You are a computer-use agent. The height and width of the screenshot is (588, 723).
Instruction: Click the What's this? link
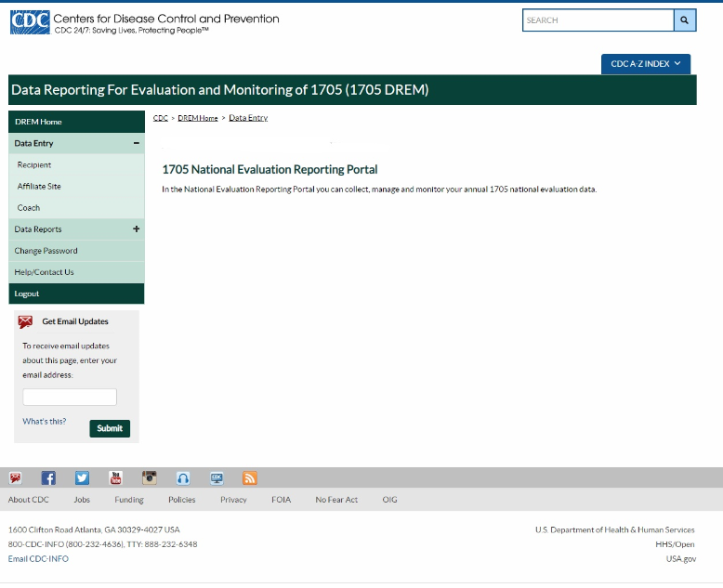click(45, 421)
